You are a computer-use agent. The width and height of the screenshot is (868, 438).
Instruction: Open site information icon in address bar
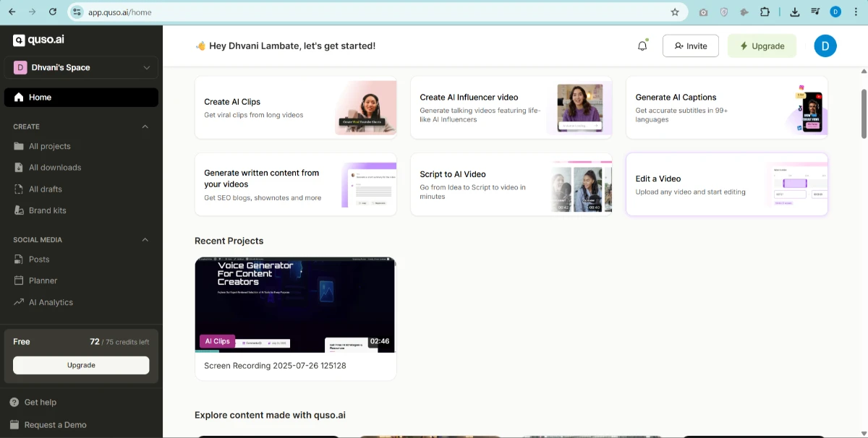click(77, 12)
